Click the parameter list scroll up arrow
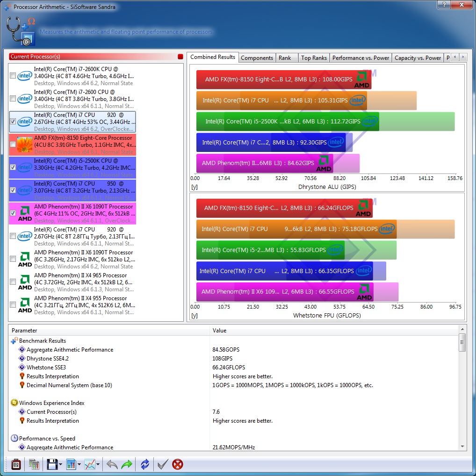Image resolution: width=476 pixels, height=476 pixels. pos(462,329)
